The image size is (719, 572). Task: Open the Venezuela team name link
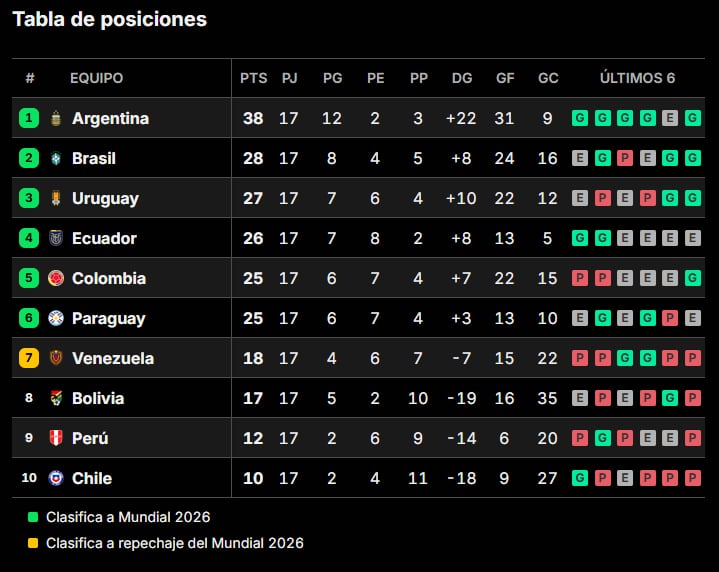(x=113, y=358)
